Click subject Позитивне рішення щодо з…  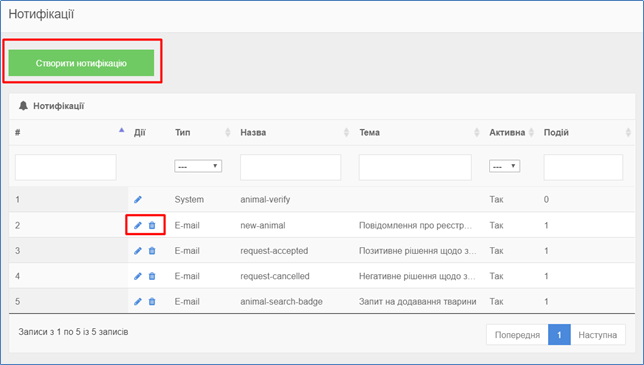tap(418, 250)
